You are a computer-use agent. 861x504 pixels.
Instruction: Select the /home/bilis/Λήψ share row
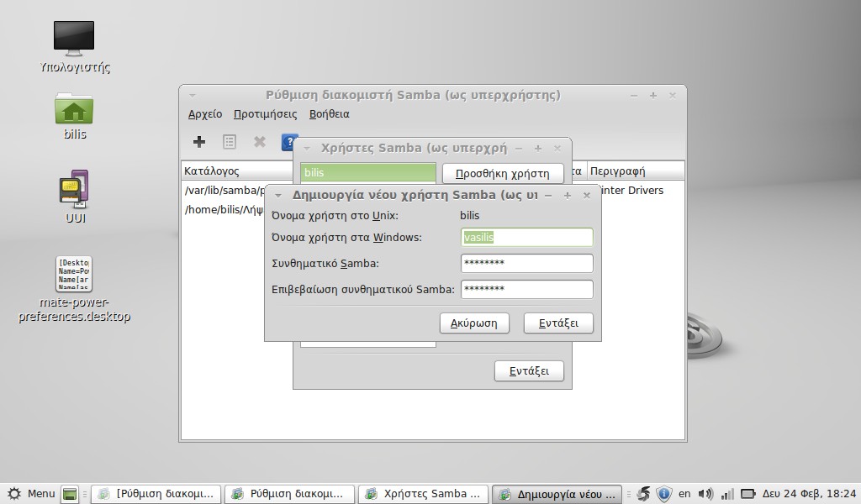pos(224,209)
